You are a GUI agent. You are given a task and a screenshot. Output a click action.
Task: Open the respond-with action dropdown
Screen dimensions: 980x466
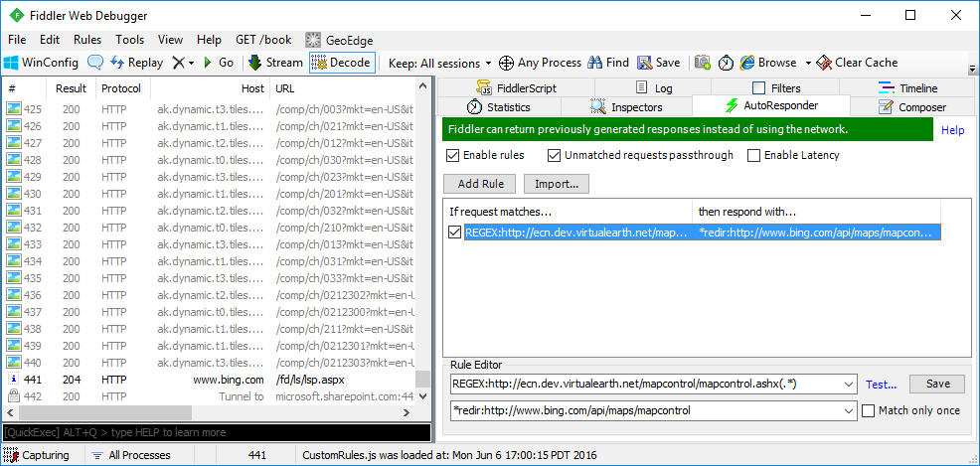[x=849, y=410]
